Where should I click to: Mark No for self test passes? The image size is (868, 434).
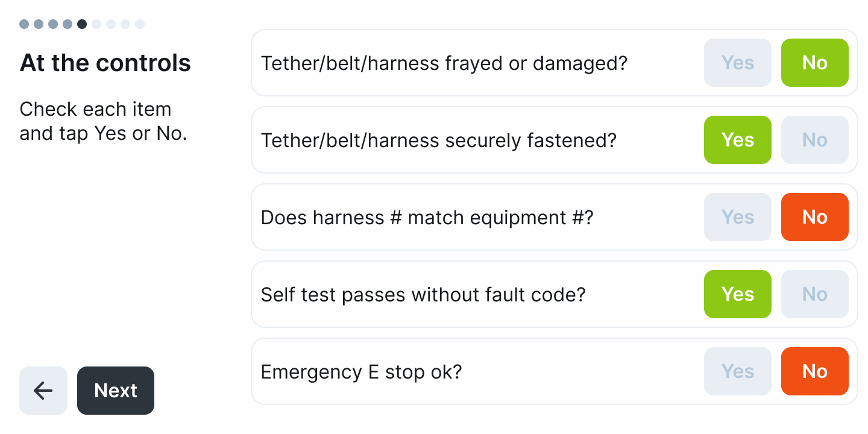pyautogui.click(x=815, y=294)
